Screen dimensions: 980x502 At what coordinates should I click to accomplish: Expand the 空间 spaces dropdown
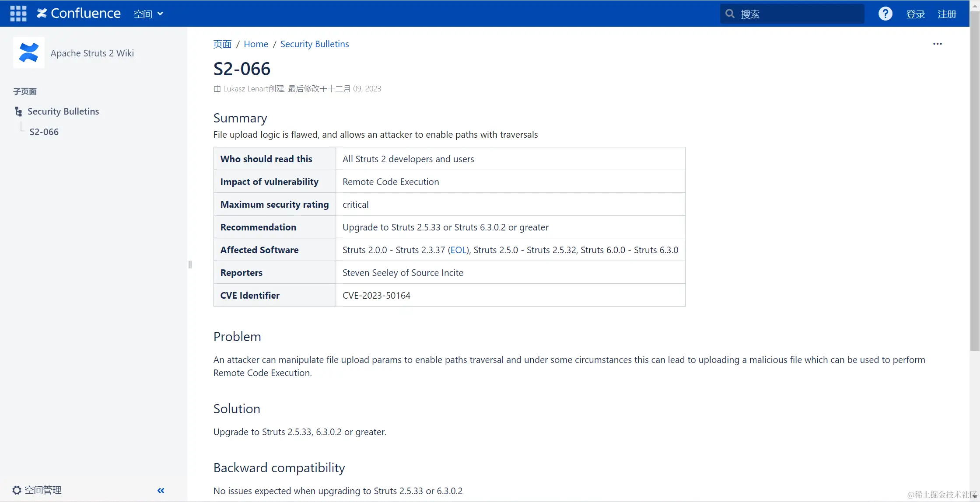[x=148, y=14]
